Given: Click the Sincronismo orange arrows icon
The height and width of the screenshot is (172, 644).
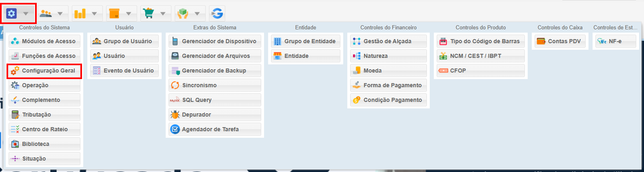Looking at the screenshot, I should point(175,85).
